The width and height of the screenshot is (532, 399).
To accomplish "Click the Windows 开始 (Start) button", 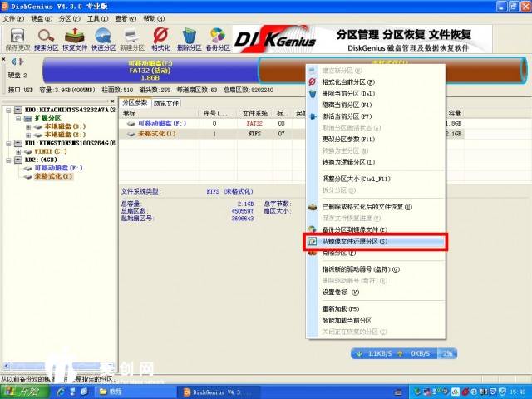I will 23,391.
